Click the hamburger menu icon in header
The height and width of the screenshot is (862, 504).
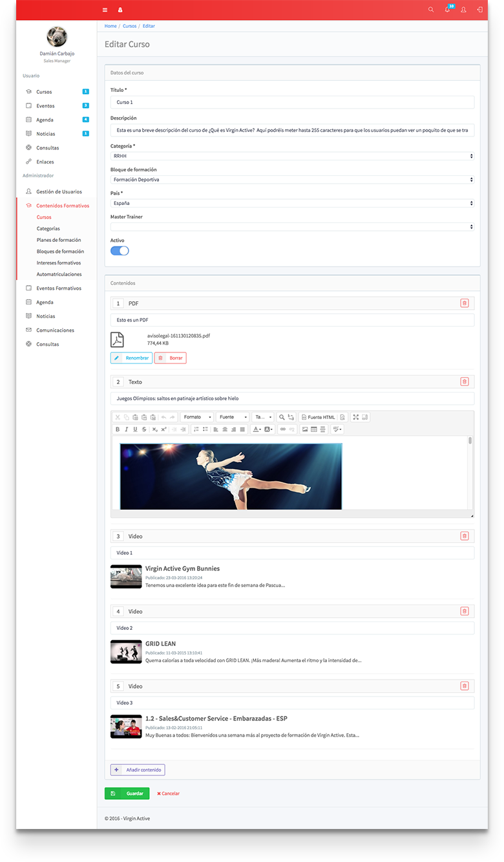coord(105,10)
